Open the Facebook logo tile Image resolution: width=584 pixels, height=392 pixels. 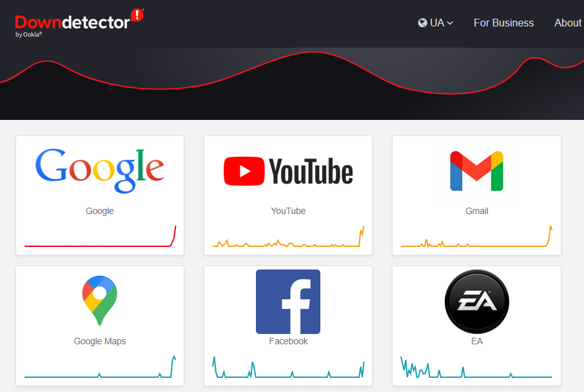(x=288, y=302)
